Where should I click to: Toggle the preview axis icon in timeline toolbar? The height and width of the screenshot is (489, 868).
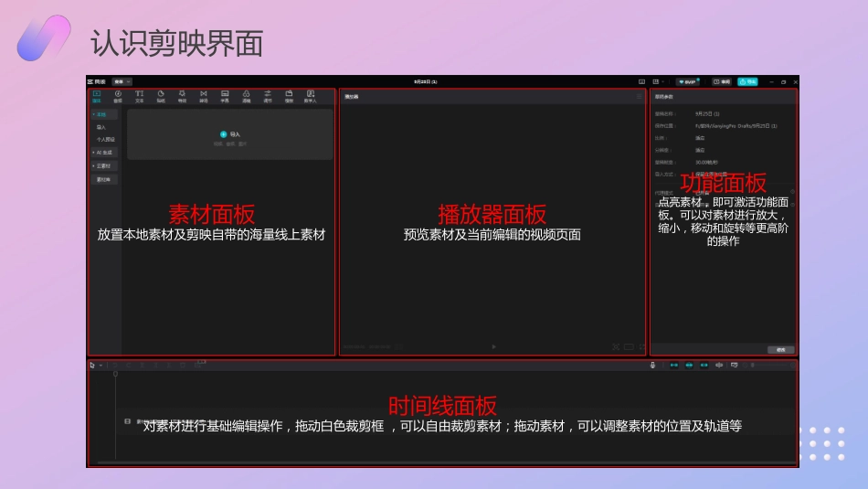point(719,365)
